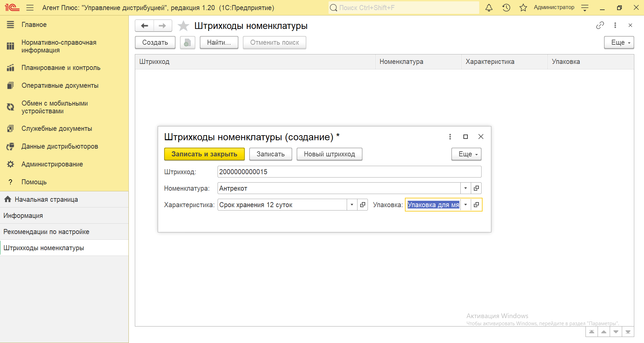
Task: Click into the Штрихкод input field
Action: pos(349,172)
